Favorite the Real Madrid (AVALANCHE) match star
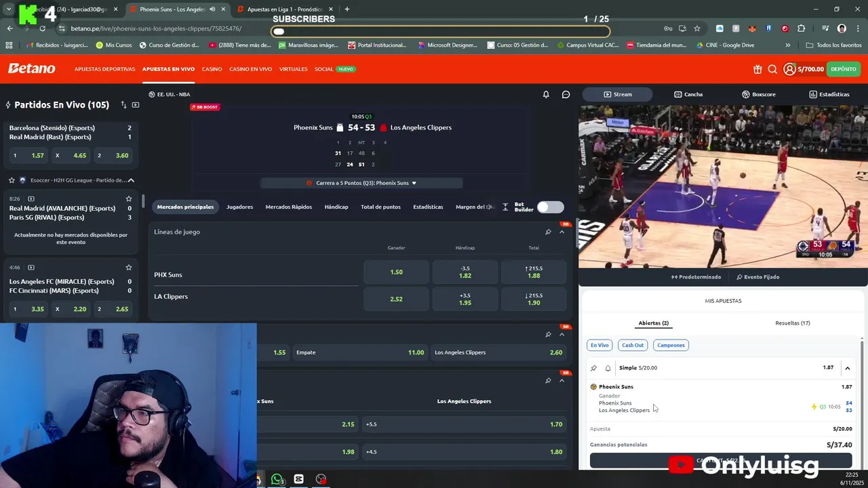The image size is (868, 488). (x=129, y=199)
